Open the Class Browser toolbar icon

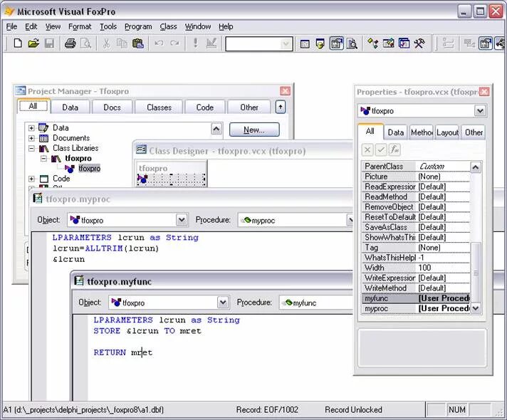pos(373,43)
